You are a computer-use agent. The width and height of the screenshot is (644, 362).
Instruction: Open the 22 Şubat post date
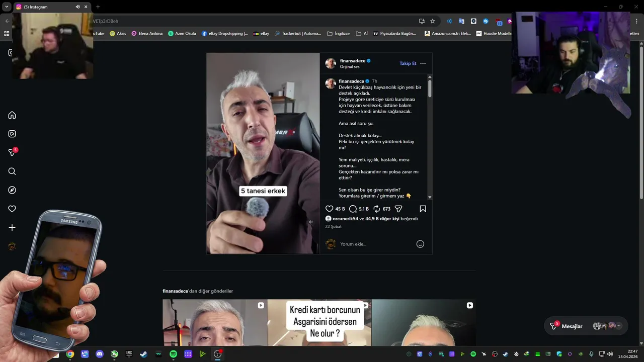click(333, 227)
